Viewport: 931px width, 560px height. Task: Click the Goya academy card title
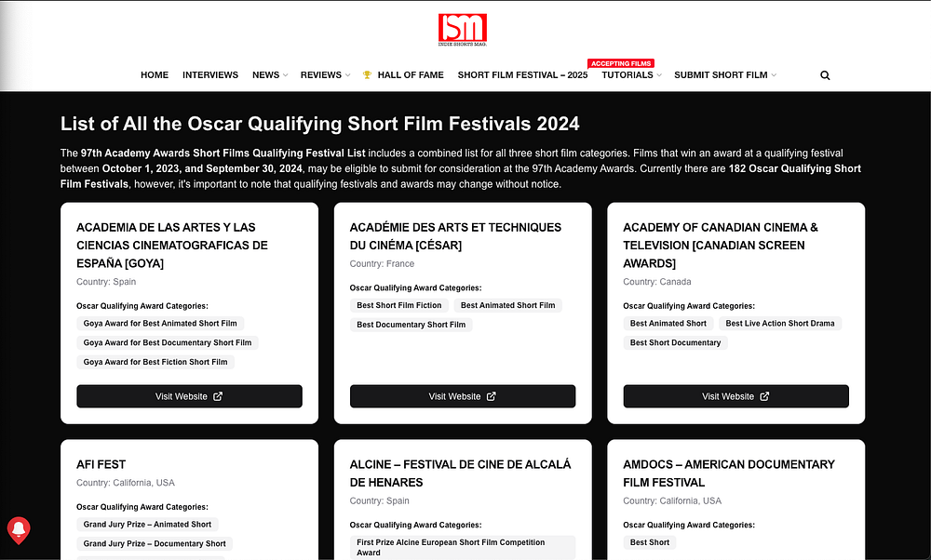click(172, 245)
